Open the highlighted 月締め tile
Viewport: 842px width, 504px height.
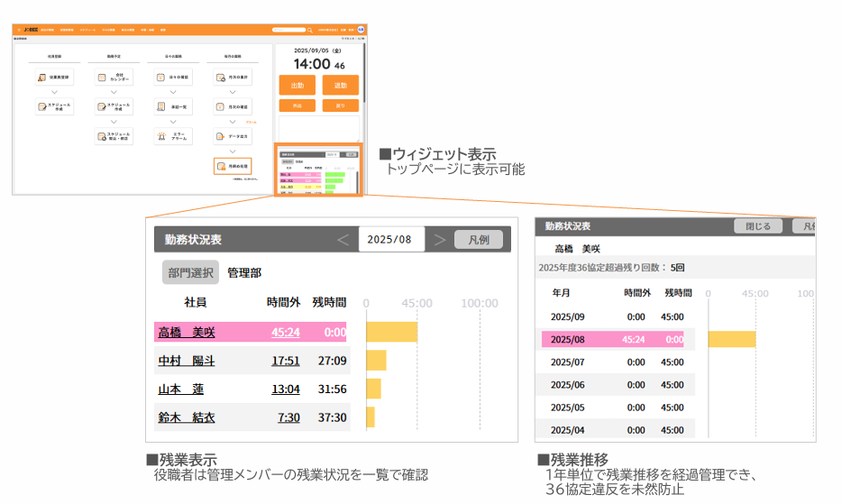tap(233, 166)
